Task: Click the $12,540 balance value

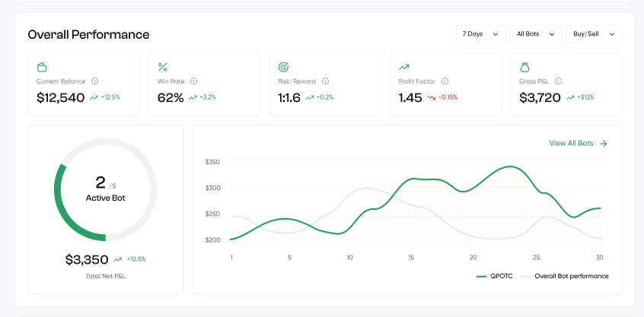Action: pos(61,97)
